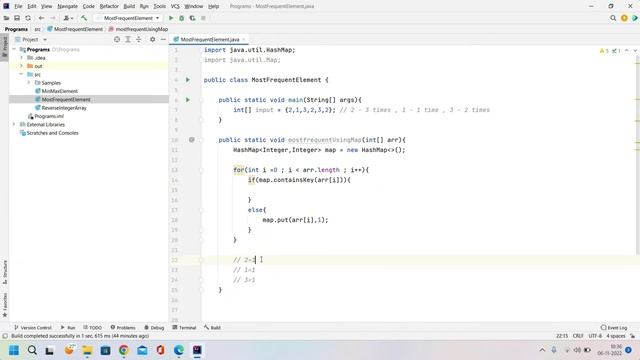The height and width of the screenshot is (360, 640).
Task: Click Expand All in Project panel
Action: pos(128,39)
